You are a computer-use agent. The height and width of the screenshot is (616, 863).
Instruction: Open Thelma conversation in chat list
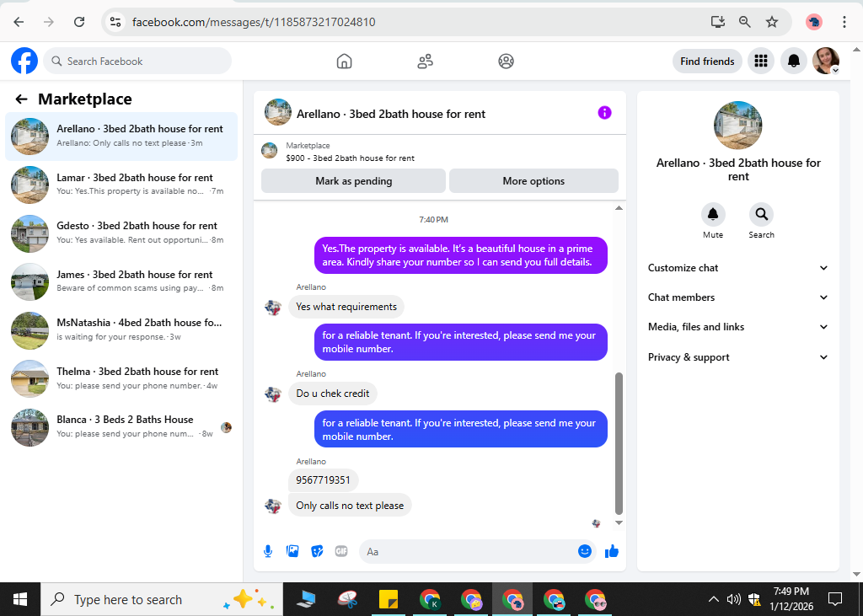click(x=121, y=378)
